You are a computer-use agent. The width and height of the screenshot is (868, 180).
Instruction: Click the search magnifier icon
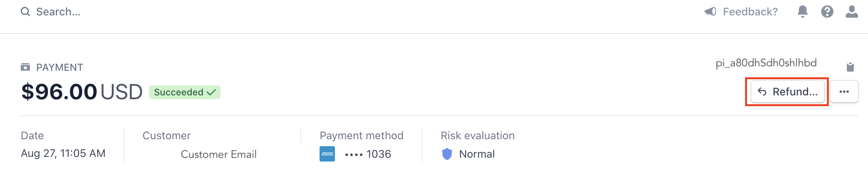click(25, 12)
